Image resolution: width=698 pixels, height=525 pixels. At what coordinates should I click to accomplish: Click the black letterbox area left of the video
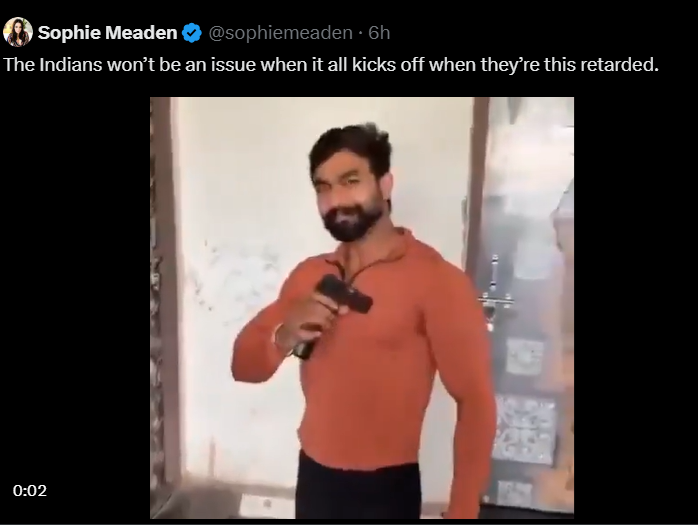click(75, 308)
